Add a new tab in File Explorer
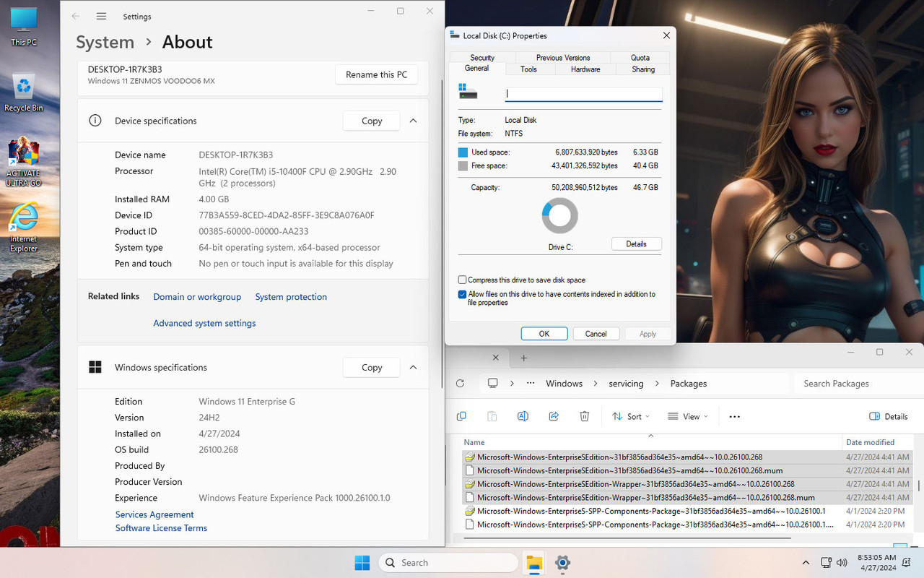The height and width of the screenshot is (578, 924). (x=524, y=358)
